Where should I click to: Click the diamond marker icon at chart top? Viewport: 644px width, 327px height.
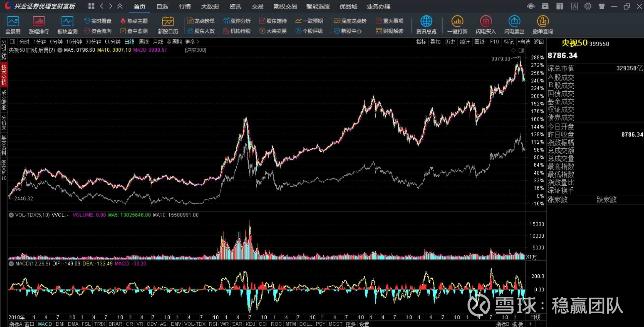[513, 50]
